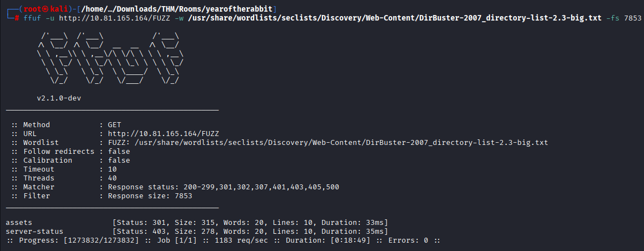Click the Status 301 text for assets
Viewport: 644px width, 251px height.
click(141, 223)
